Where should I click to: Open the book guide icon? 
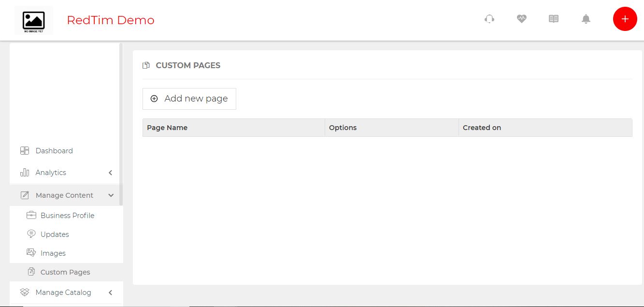pyautogui.click(x=554, y=19)
